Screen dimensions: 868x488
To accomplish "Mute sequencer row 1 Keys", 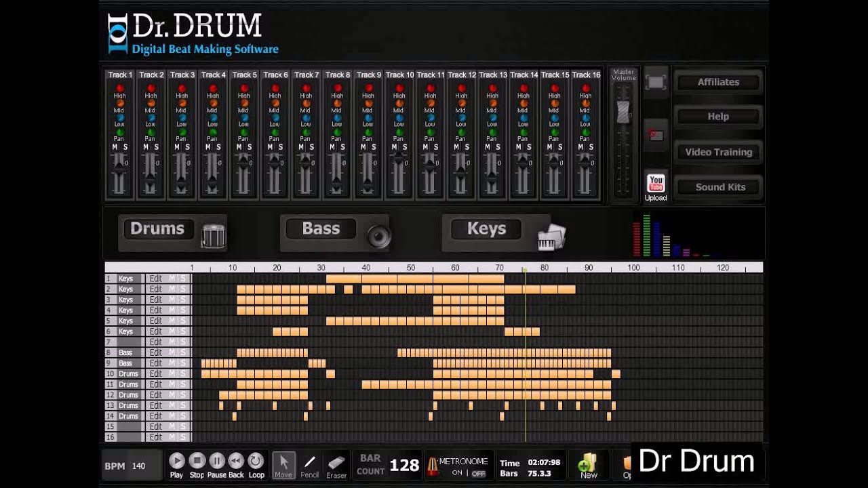I will (172, 279).
